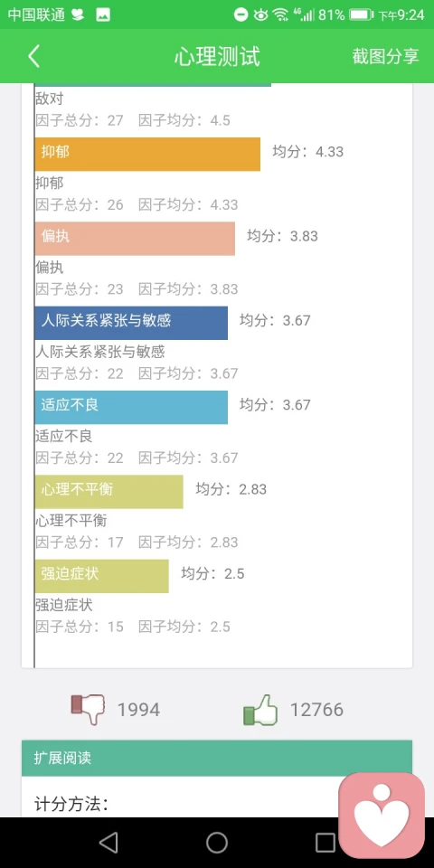Tap the 12766 likes count
434x868 pixels.
coord(316,710)
